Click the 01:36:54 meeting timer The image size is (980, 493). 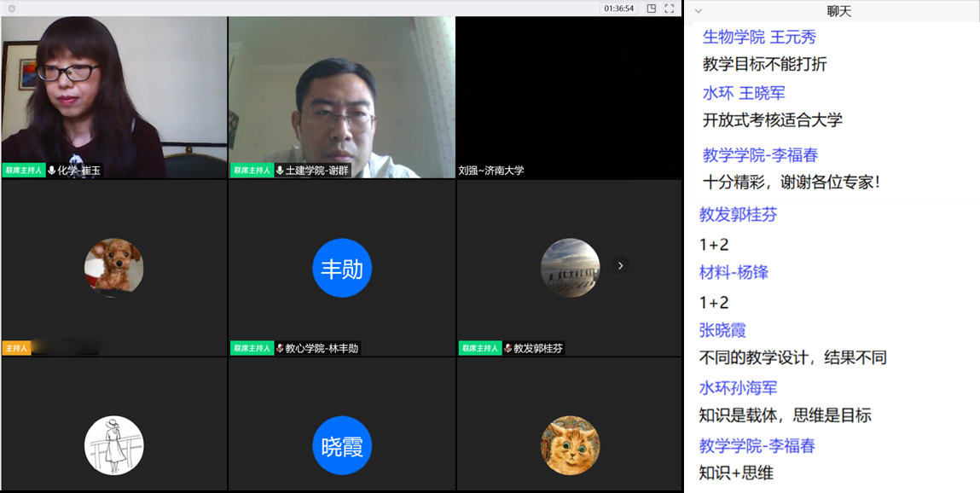click(x=618, y=9)
